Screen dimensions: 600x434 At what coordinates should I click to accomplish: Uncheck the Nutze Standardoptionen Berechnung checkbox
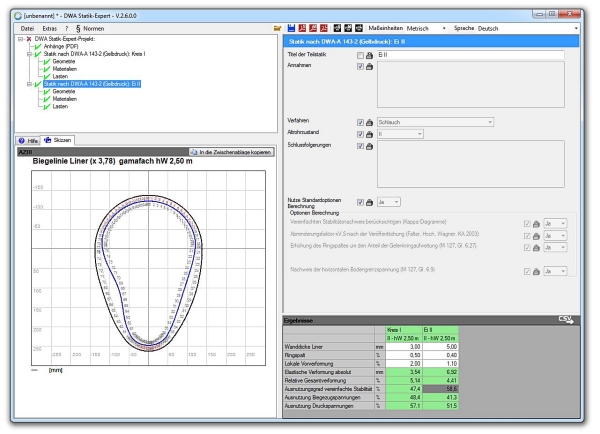360,201
